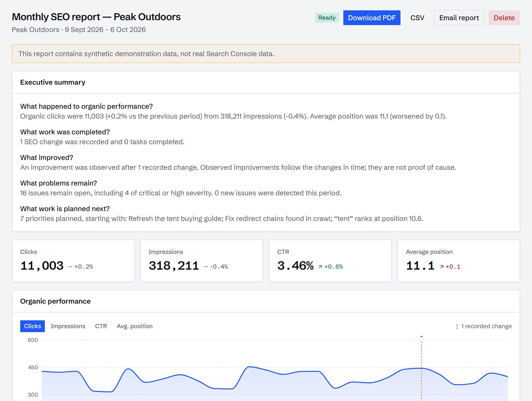Show the Avg. position chart tab

point(135,326)
